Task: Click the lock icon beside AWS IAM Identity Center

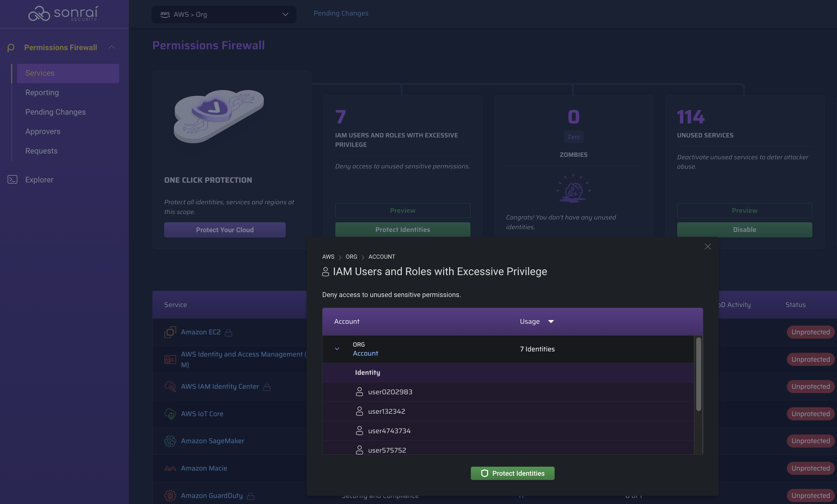Action: tap(267, 387)
